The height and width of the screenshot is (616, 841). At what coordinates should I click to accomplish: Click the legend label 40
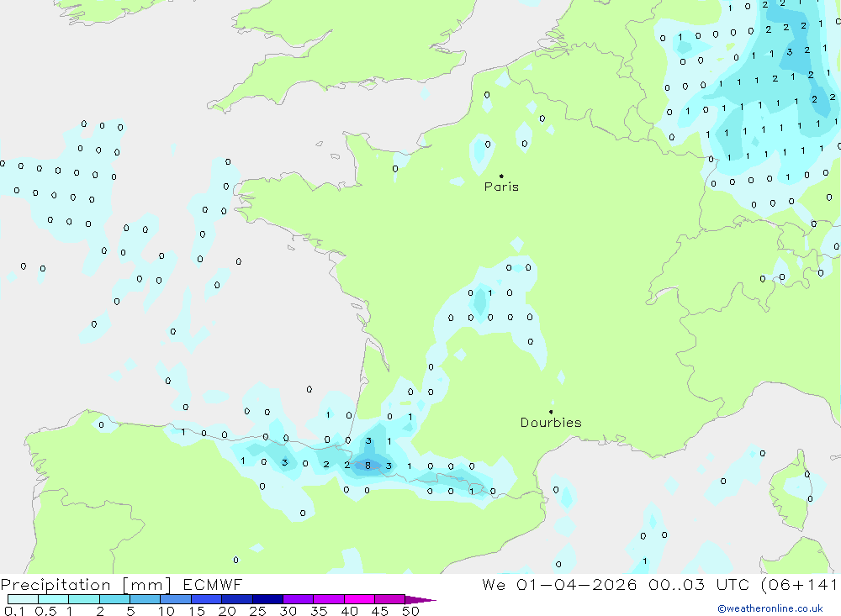pyautogui.click(x=349, y=611)
